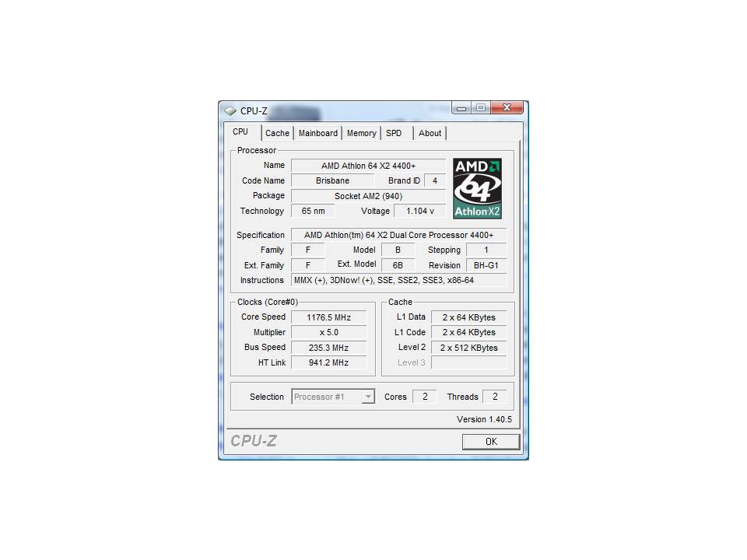Click the Voltage value 1.104 v
The image size is (747, 560).
point(419,211)
